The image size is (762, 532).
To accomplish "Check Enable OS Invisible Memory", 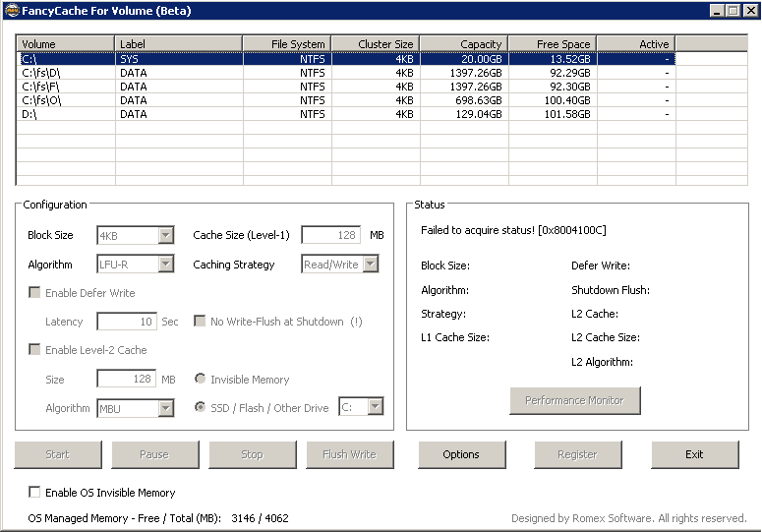I will [x=34, y=492].
